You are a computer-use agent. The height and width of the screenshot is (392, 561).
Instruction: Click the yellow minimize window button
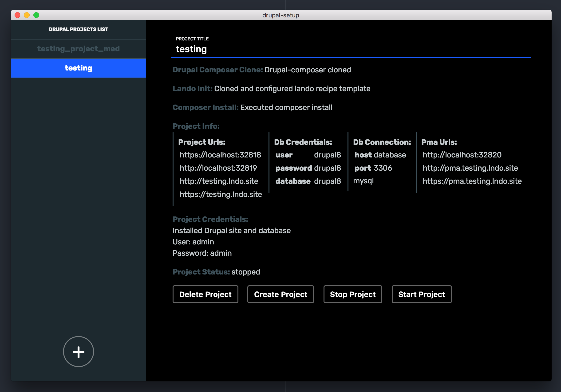(x=27, y=15)
